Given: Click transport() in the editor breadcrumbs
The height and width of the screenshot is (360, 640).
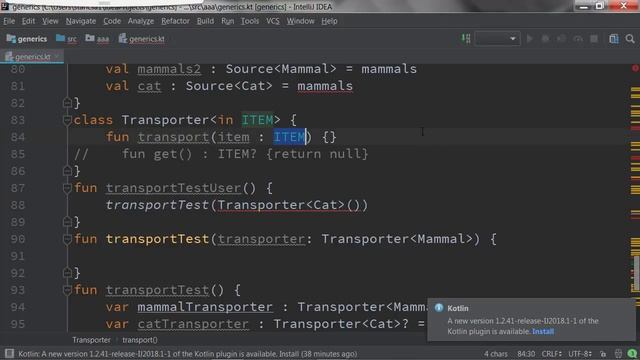Looking at the screenshot, I should pos(140,340).
